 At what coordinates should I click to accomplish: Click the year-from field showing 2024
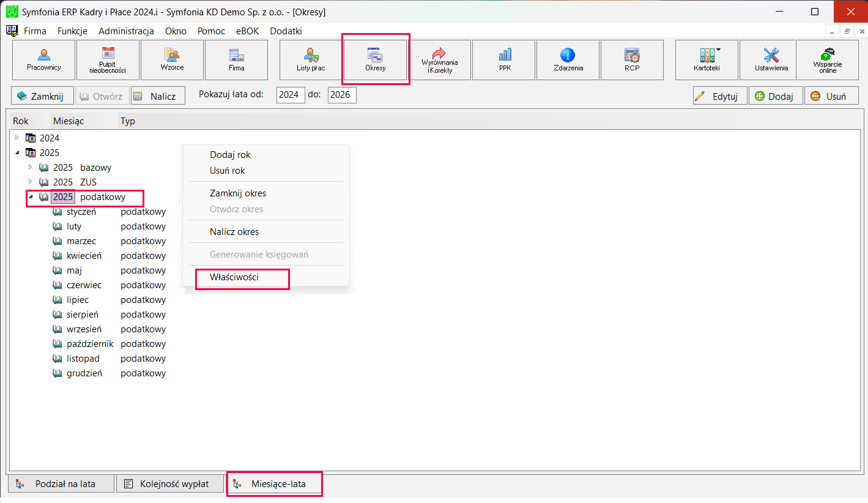(x=291, y=95)
